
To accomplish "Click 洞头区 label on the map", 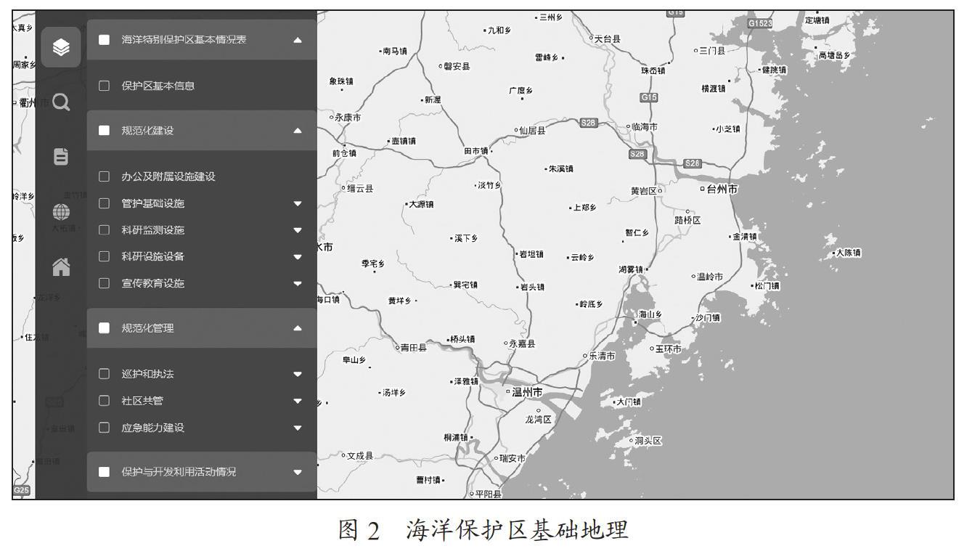I will (648, 441).
